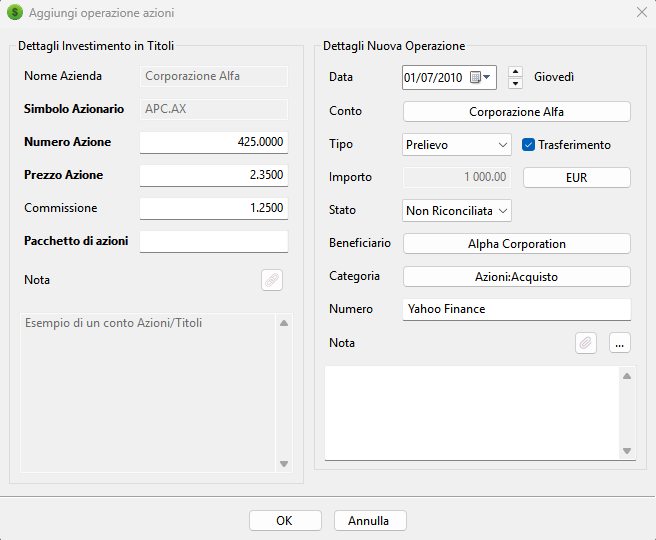
Task: Open the Categoria Azioni:Acquisto selector
Action: [516, 277]
